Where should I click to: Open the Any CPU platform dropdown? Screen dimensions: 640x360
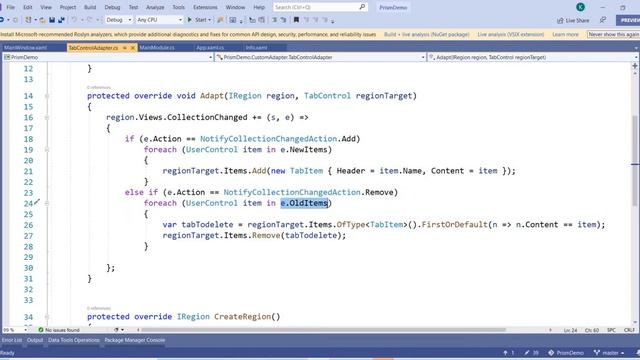(x=159, y=20)
